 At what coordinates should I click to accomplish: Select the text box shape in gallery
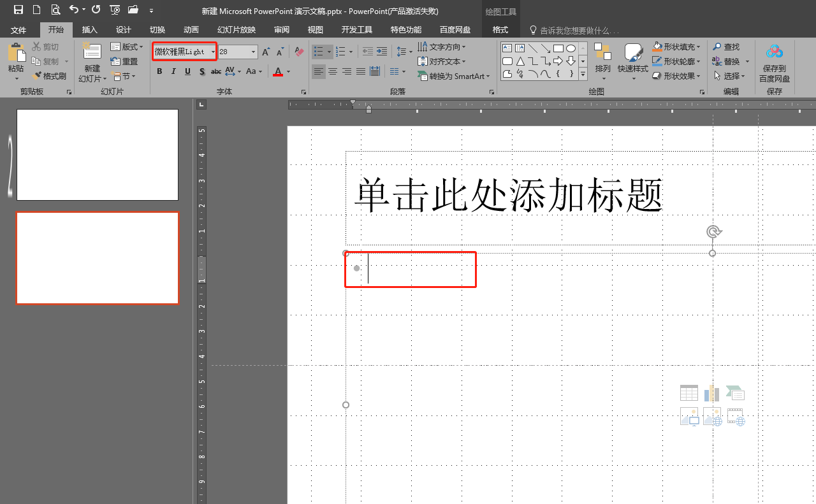(x=507, y=48)
